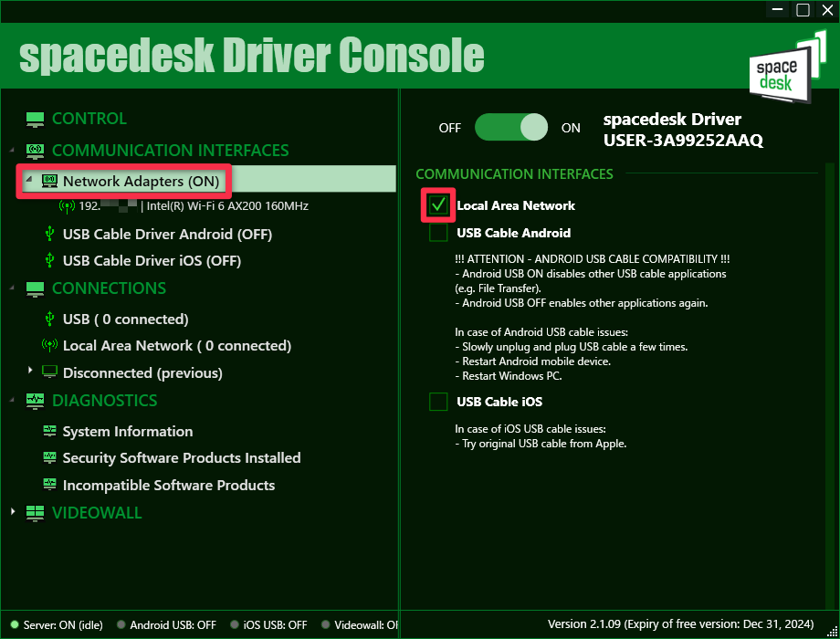Click the Incompatible Software Products icon
Viewport: 840px width, 639px height.
[x=50, y=484]
